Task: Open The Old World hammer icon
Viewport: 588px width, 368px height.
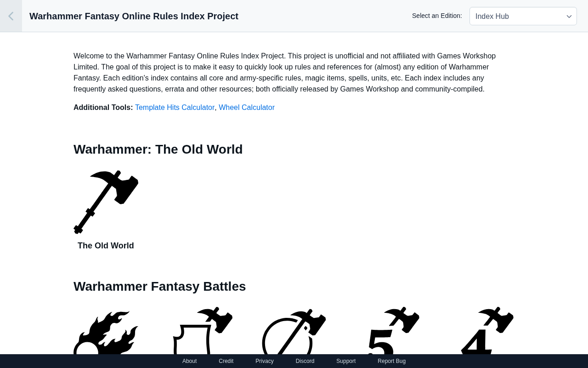Action: (x=106, y=202)
